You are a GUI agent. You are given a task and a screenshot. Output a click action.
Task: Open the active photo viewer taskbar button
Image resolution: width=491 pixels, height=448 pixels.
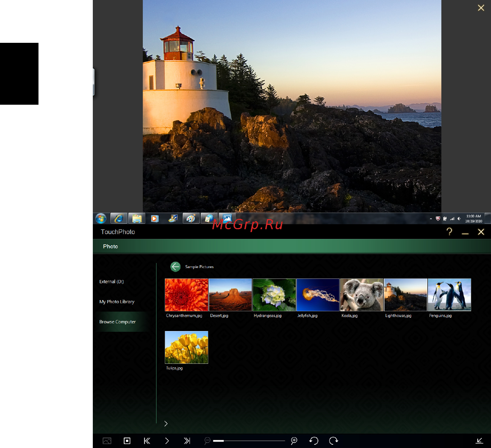pos(227,218)
